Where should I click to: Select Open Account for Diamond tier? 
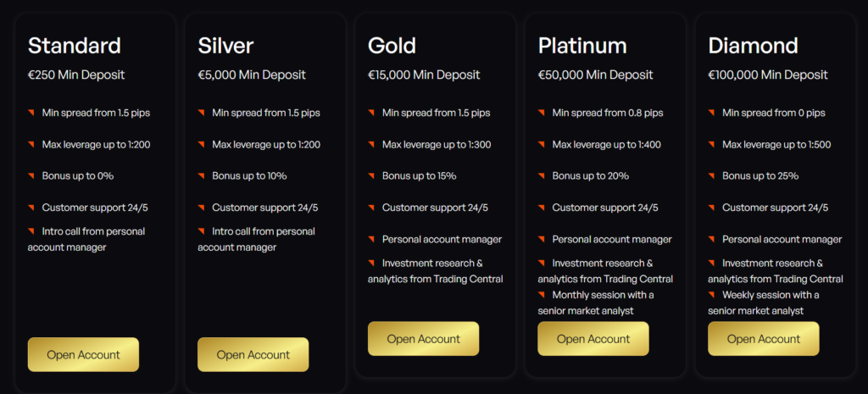763,338
